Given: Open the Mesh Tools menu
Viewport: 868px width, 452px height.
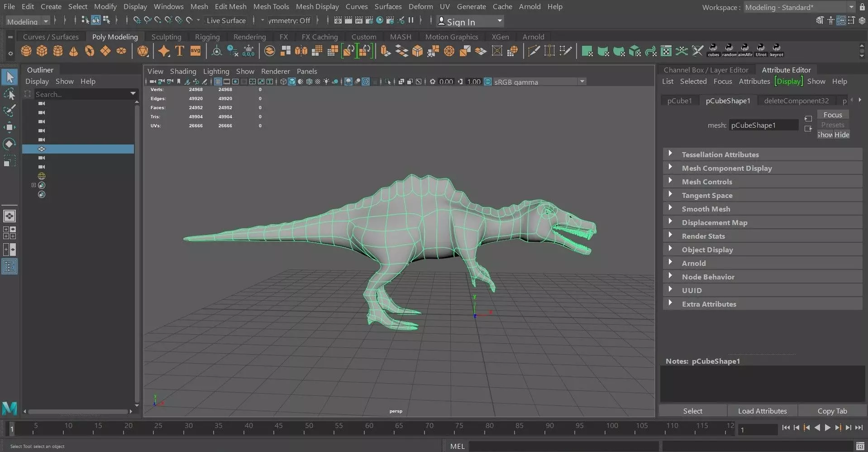Looking at the screenshot, I should [271, 6].
